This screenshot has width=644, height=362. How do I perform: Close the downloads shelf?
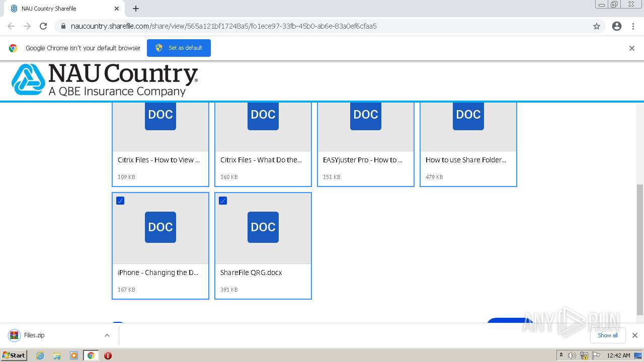635,335
